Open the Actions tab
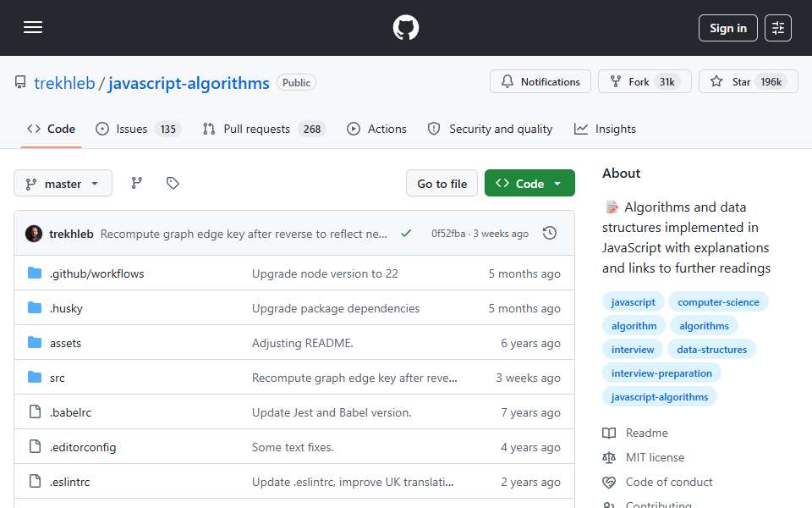The image size is (812, 508). [x=376, y=129]
